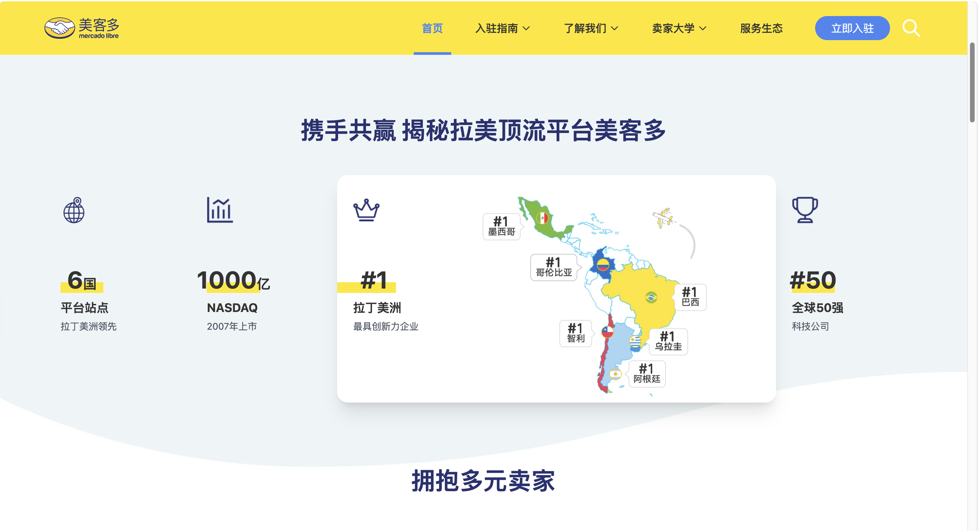Image resolution: width=980 pixels, height=531 pixels.
Task: Go to the 服务生态 page
Action: [x=761, y=28]
